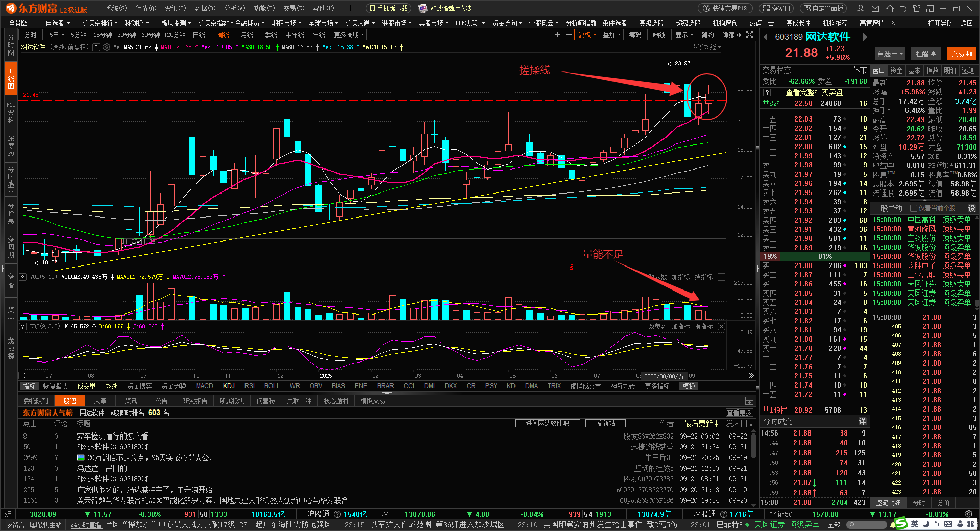Expand the 更多周期 dropdown

point(349,35)
